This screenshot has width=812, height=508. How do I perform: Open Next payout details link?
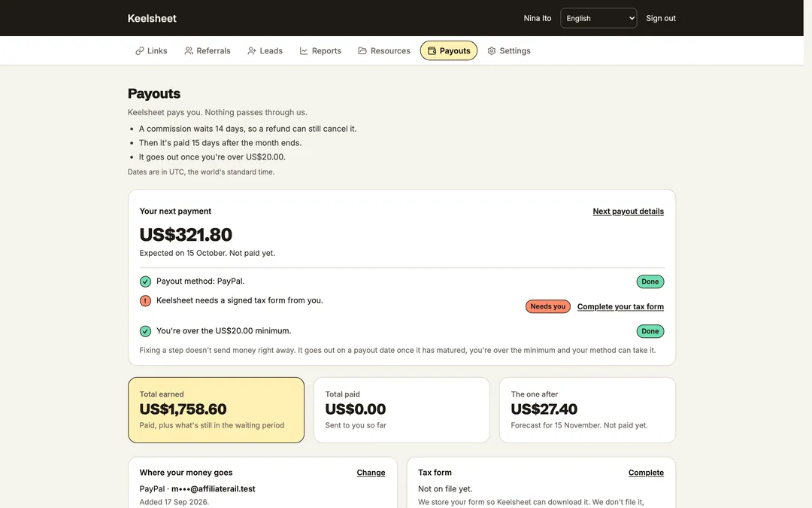(628, 211)
